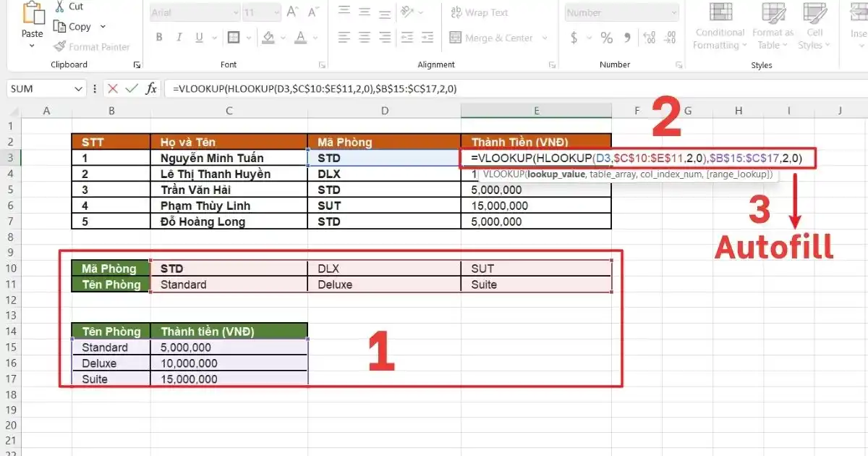Viewport: 868px width, 456px height.
Task: Click the Merge & Center button
Action: pos(491,38)
